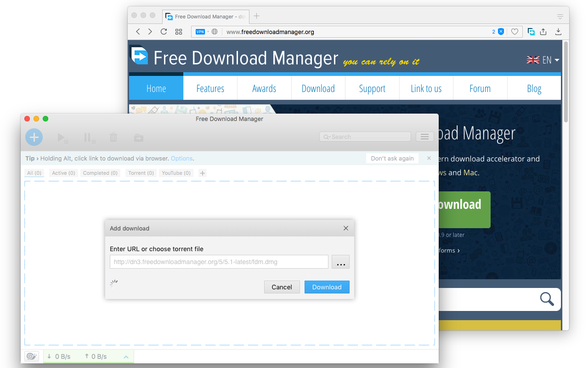Open the FDM hamburger menu icon
588x368 pixels.
click(x=424, y=136)
